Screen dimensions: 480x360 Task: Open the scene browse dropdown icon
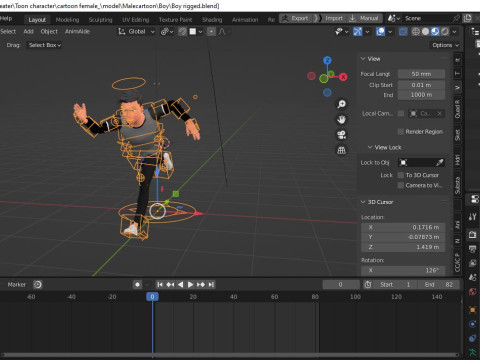click(393, 18)
